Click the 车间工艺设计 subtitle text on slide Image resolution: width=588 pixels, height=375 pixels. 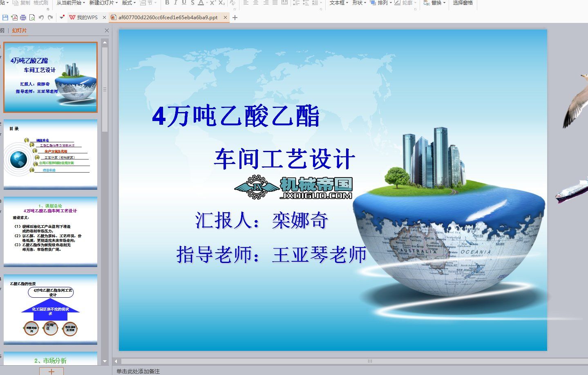tap(284, 159)
